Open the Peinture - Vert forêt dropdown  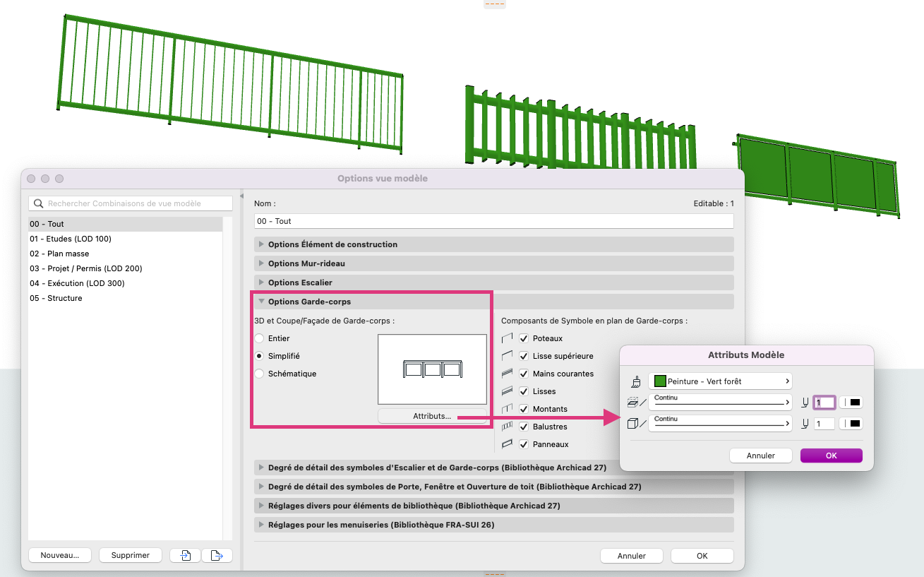pyautogui.click(x=720, y=381)
